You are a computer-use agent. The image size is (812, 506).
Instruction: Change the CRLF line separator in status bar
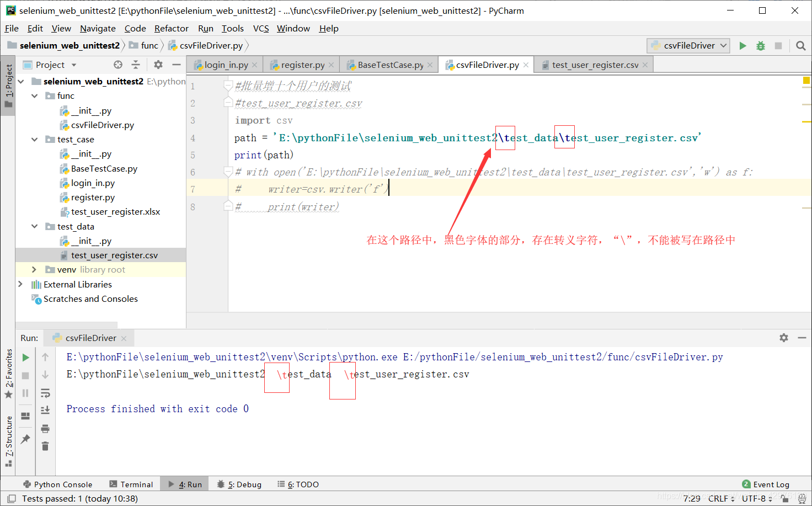coord(721,499)
